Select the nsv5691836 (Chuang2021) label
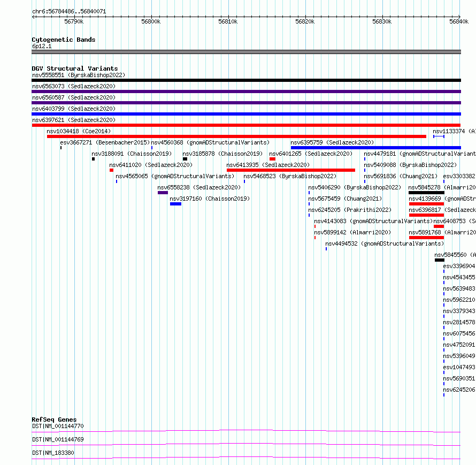Viewport: 476px width, 465px height. coord(401,176)
